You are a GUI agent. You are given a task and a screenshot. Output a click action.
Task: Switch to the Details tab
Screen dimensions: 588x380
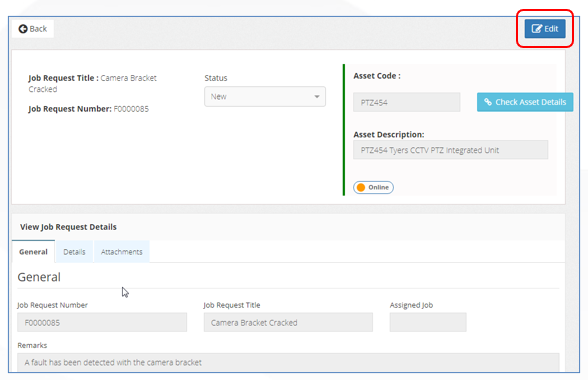tap(74, 252)
